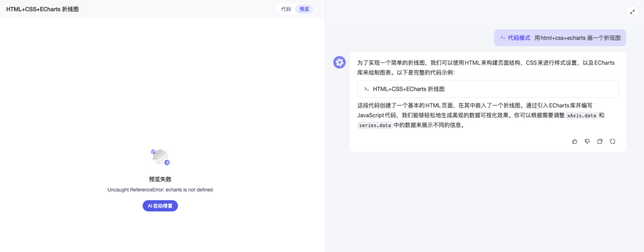Switch to the 代码 tab
The height and width of the screenshot is (252, 644).
(x=286, y=9)
